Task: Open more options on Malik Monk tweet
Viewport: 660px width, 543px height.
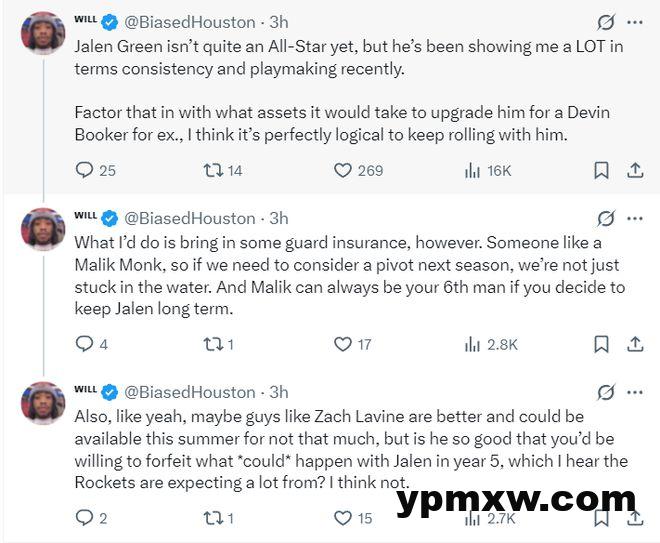Action: click(635, 218)
